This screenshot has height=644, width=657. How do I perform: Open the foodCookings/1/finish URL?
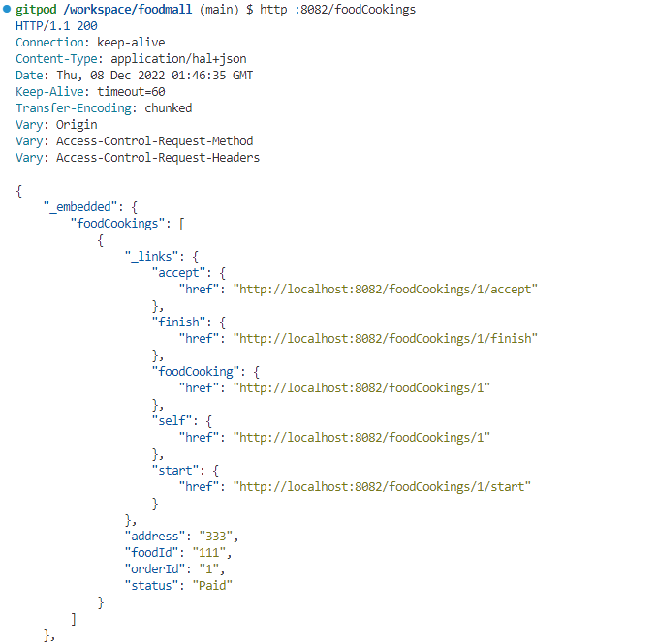(386, 338)
